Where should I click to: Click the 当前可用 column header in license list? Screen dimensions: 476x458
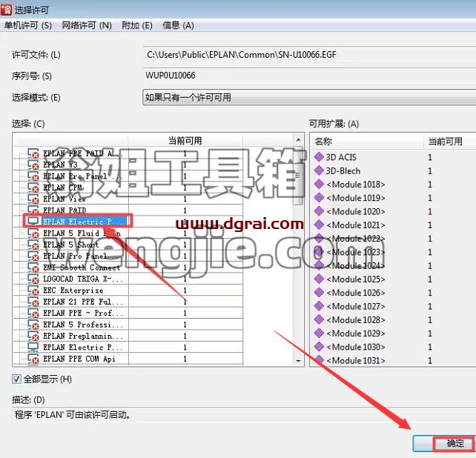tap(185, 141)
